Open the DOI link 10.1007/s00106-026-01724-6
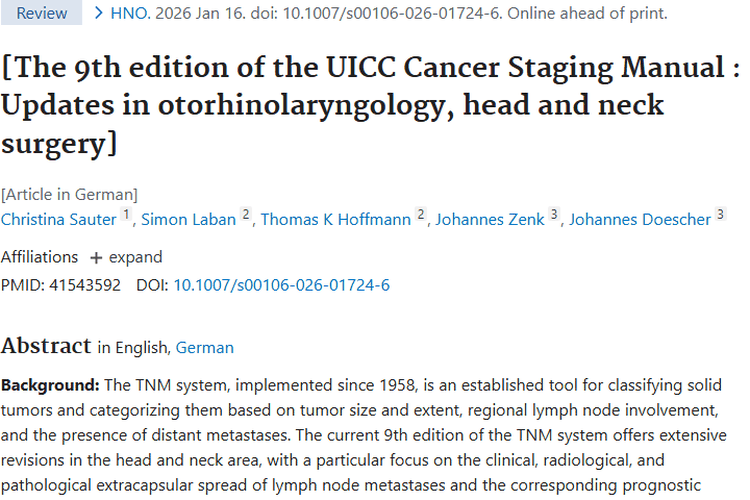This screenshot has width=750, height=500. [282, 285]
